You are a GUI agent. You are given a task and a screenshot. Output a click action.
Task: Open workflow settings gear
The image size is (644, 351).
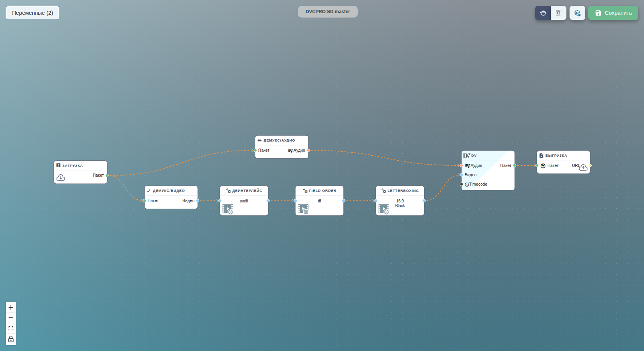pos(577,13)
